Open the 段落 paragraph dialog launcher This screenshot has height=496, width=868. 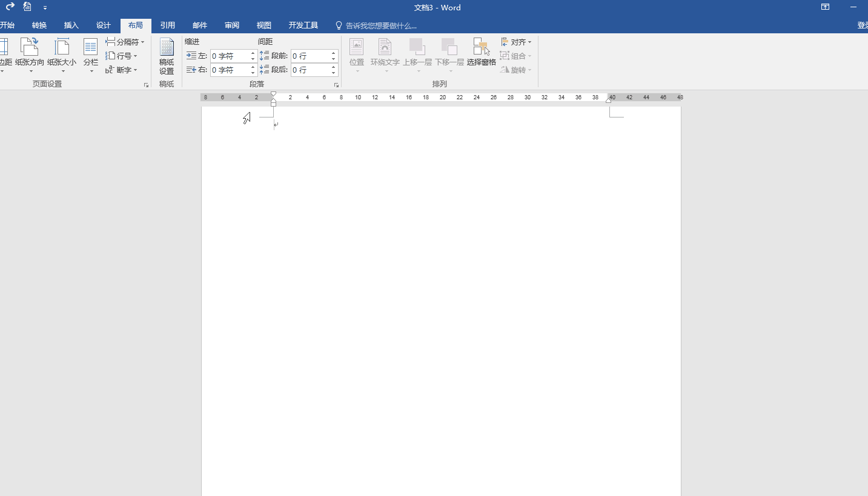click(x=336, y=85)
